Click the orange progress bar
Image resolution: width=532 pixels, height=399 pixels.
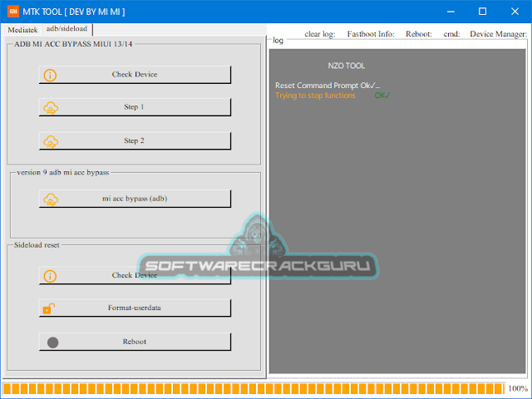(254, 388)
